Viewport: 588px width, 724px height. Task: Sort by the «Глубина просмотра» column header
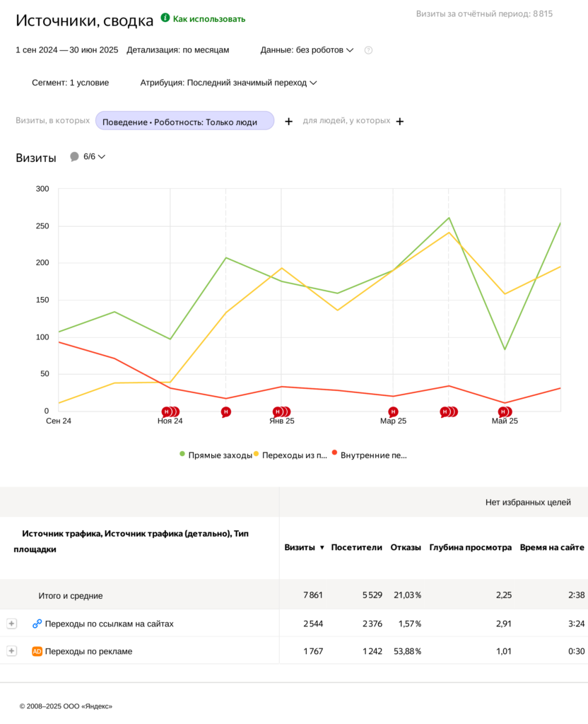470,548
